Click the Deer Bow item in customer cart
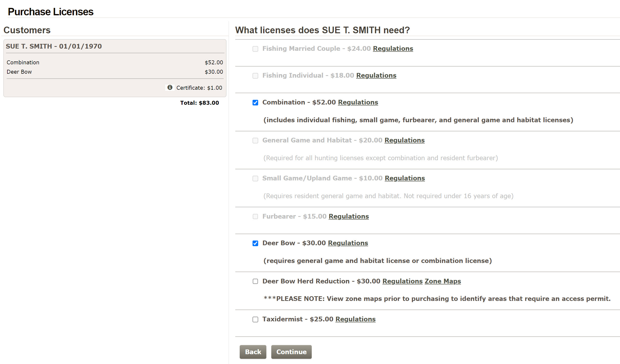This screenshot has width=620, height=364. (19, 72)
